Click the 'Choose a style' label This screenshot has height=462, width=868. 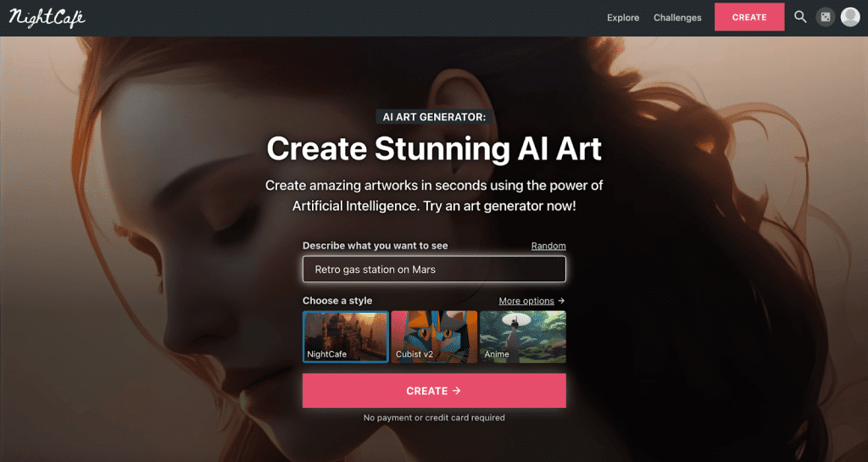[x=337, y=300]
